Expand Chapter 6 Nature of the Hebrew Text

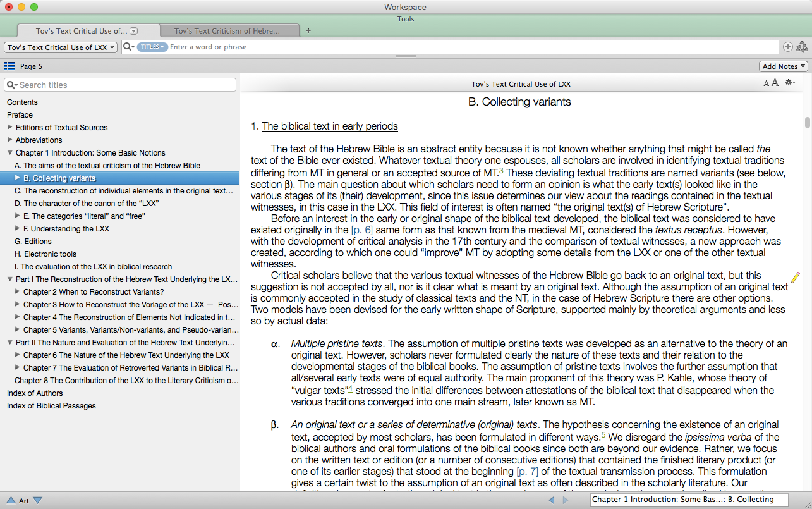(x=18, y=355)
